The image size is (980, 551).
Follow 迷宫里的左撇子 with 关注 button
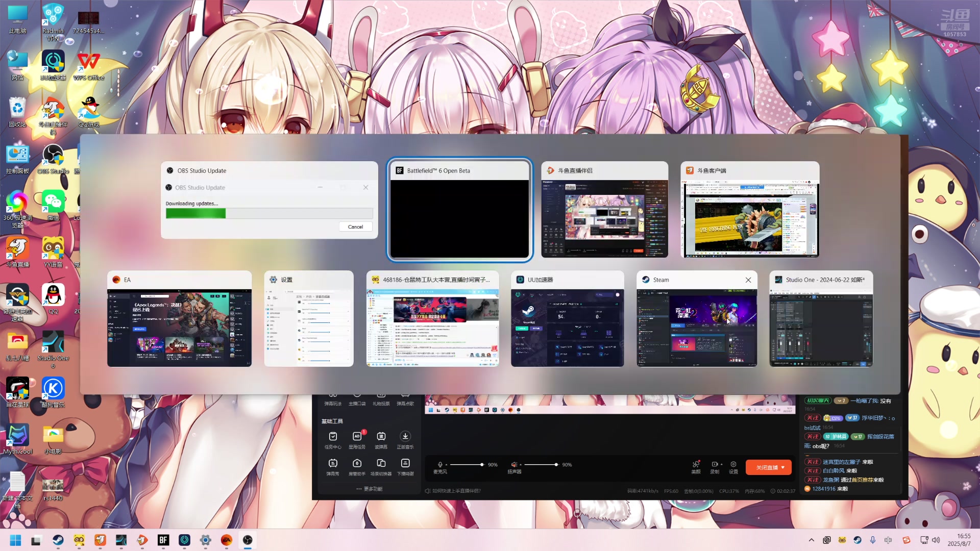point(813,462)
